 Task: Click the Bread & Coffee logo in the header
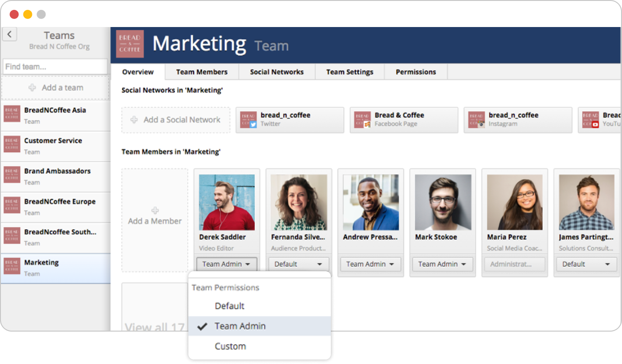coord(130,44)
